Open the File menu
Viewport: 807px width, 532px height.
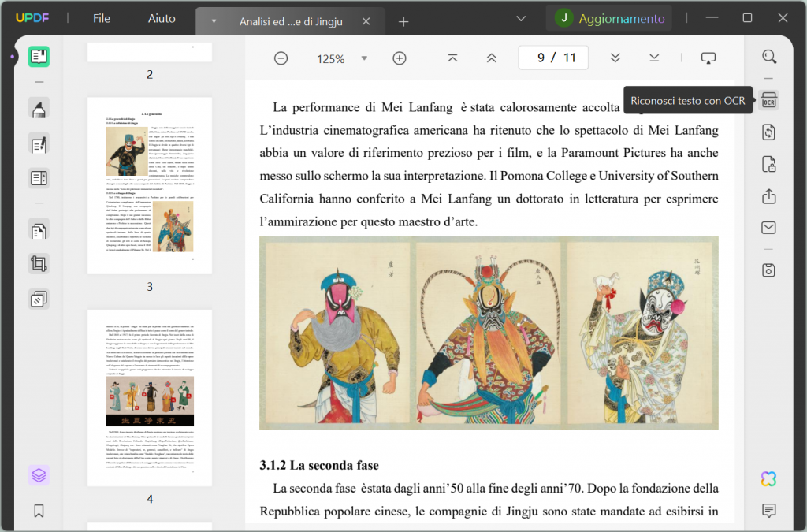[x=102, y=18]
